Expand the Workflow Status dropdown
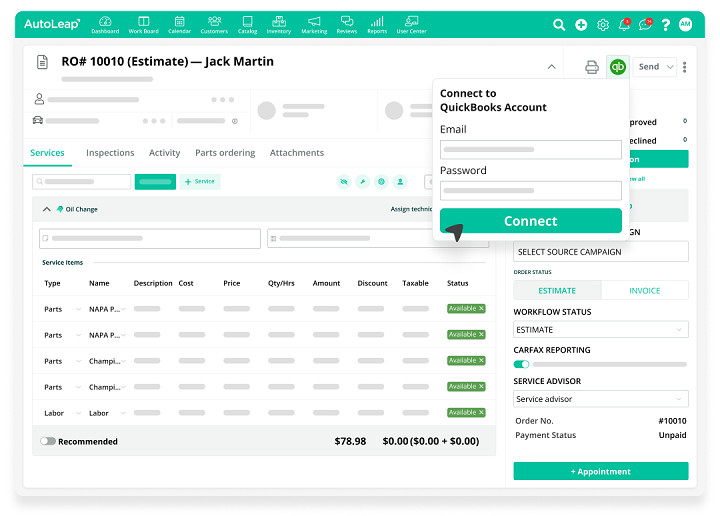This screenshot has width=720, height=516. 600,330
